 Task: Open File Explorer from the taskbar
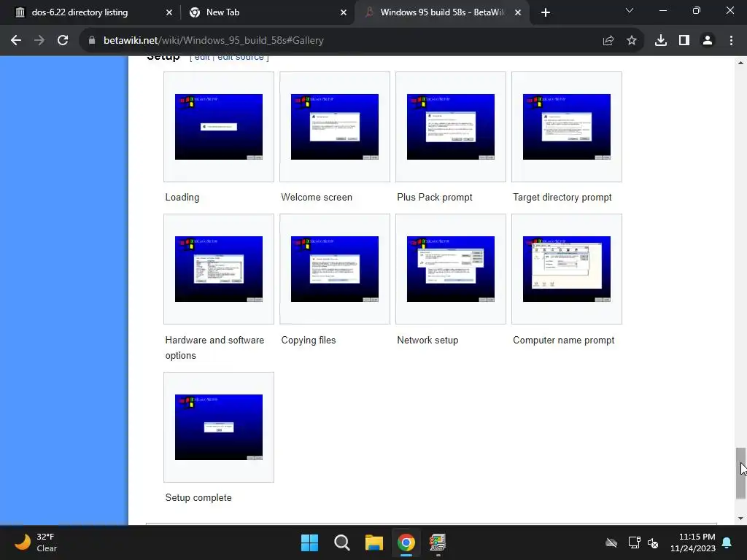374,542
